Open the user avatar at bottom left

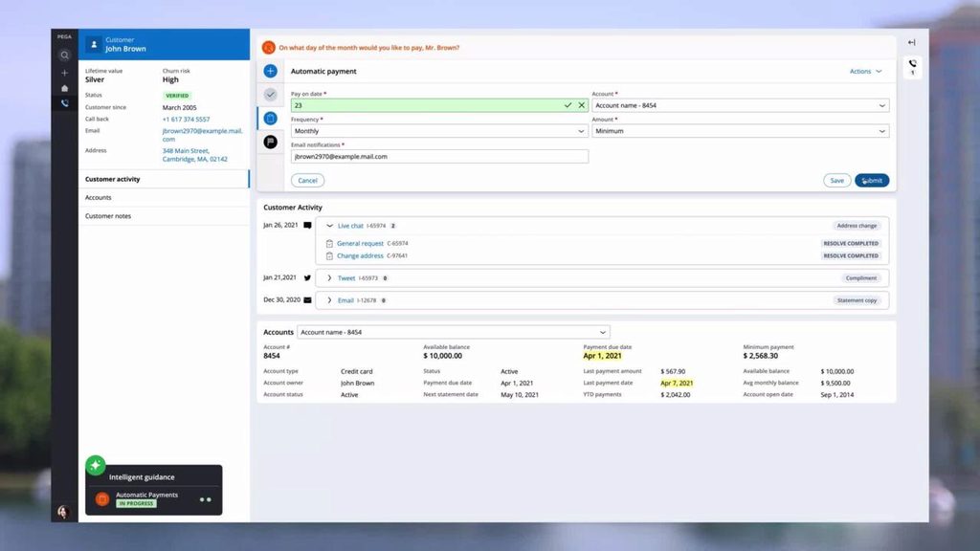[x=64, y=512]
